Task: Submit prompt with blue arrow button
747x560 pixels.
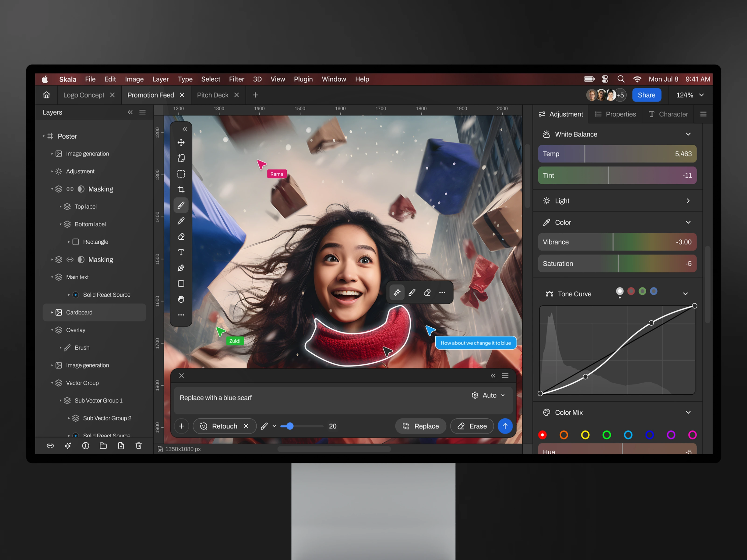Action: click(x=505, y=426)
